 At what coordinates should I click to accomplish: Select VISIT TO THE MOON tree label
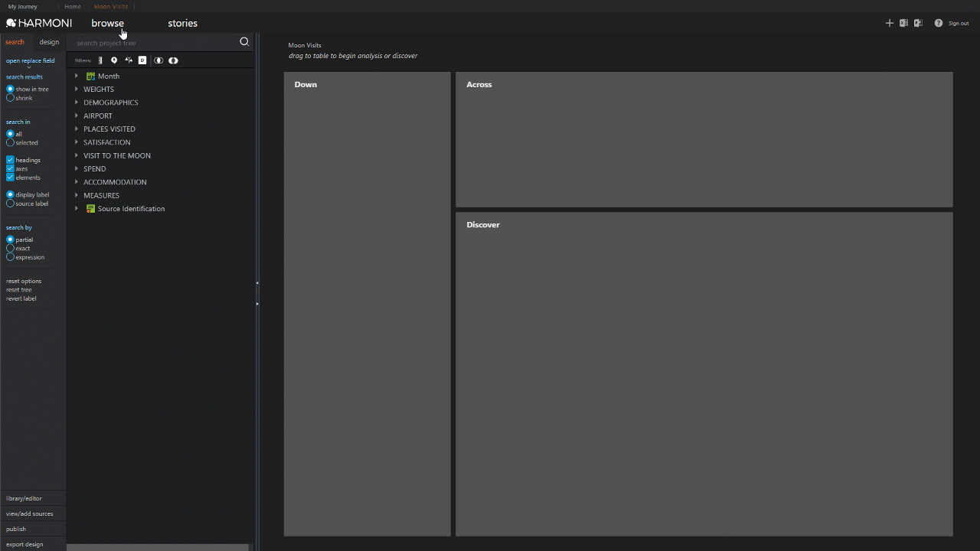(x=117, y=155)
